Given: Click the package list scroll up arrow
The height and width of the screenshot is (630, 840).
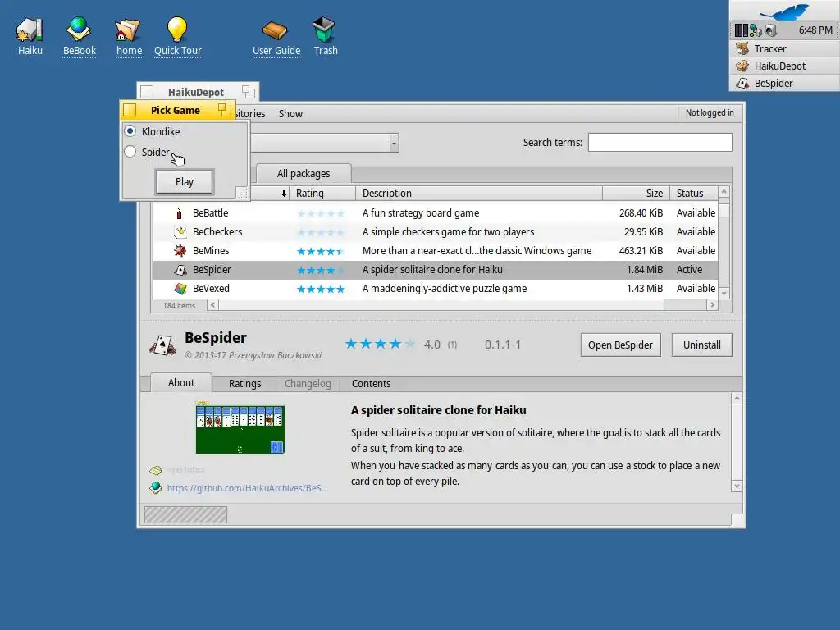Looking at the screenshot, I should (x=724, y=192).
